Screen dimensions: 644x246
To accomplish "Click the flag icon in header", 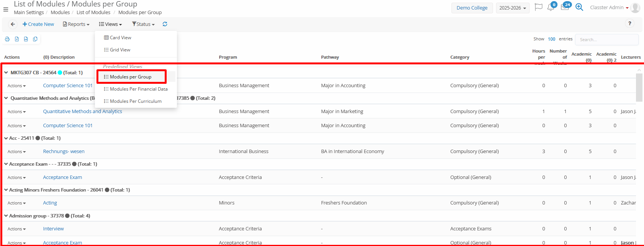I will click(x=538, y=8).
